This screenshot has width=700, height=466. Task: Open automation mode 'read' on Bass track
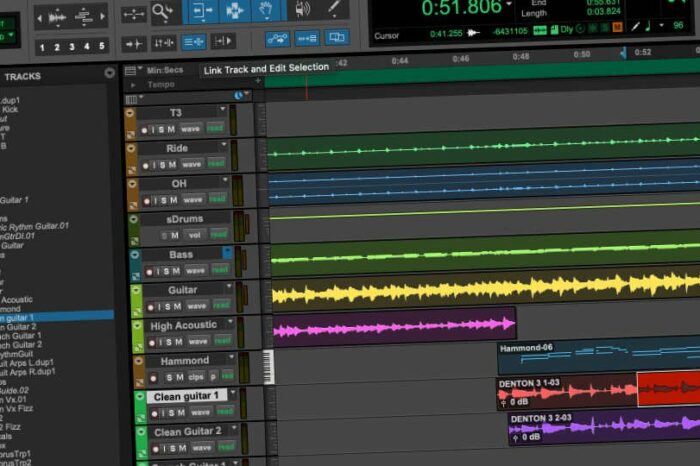click(220, 269)
